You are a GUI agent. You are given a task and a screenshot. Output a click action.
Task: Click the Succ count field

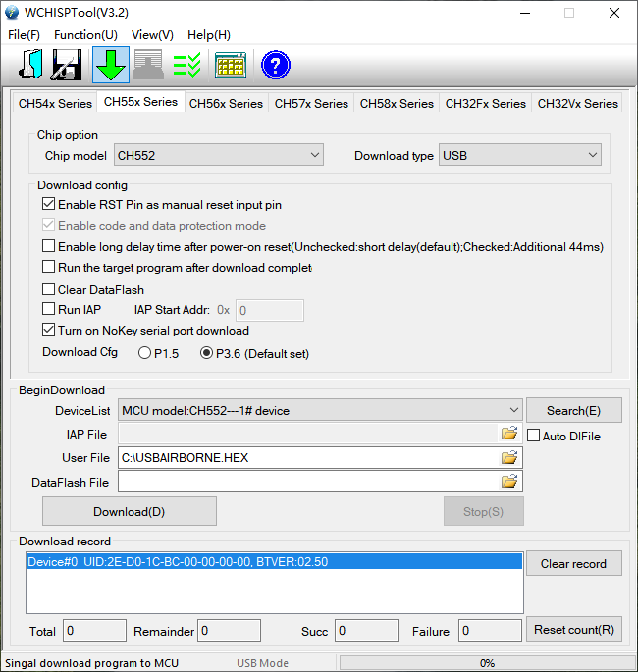pyautogui.click(x=366, y=630)
